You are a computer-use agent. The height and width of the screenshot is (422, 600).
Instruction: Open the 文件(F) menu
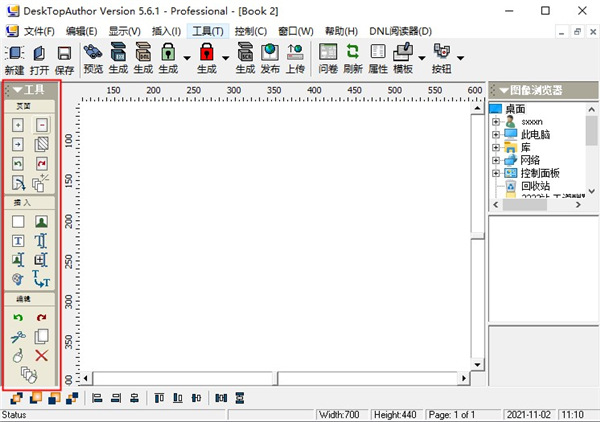point(39,31)
